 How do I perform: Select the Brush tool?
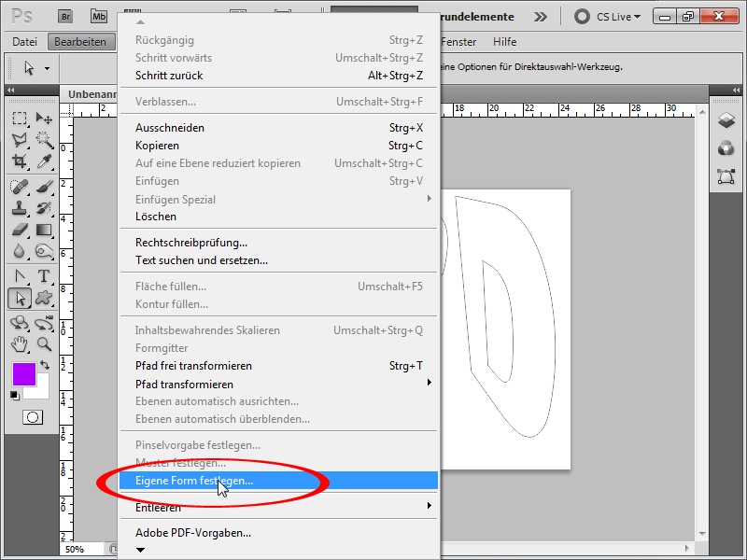pos(44,187)
